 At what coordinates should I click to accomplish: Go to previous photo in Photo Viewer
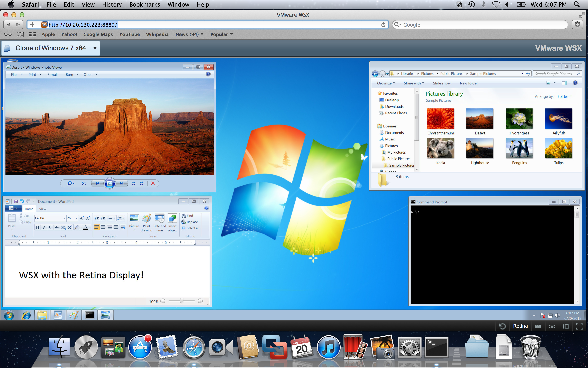click(x=98, y=183)
